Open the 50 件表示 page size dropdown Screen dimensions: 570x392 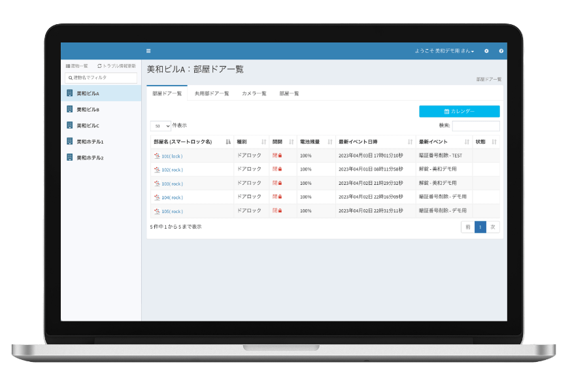point(160,125)
